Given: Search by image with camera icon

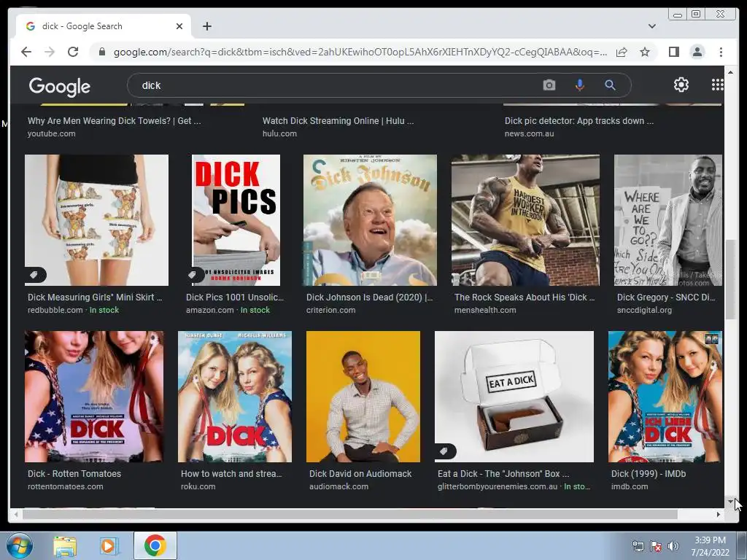Looking at the screenshot, I should [549, 85].
